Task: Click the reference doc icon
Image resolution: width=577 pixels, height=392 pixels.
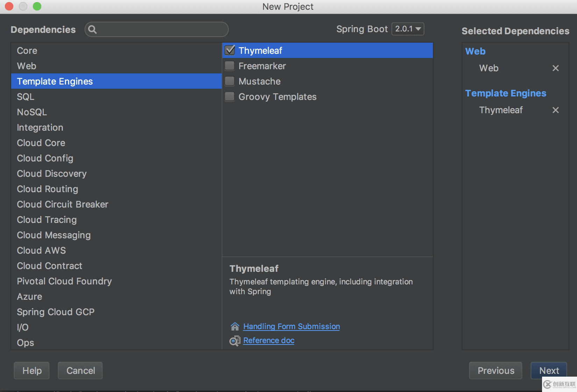Action: pyautogui.click(x=235, y=341)
